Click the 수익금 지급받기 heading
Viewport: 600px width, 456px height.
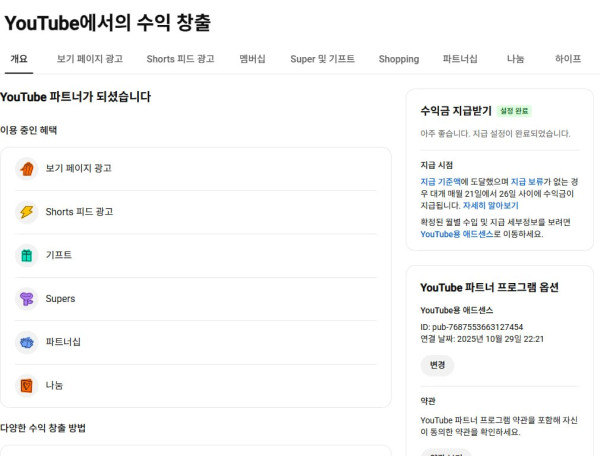click(456, 111)
